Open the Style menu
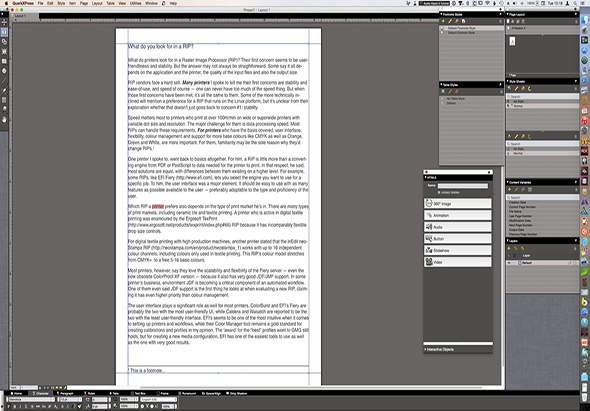 pos(61,3)
